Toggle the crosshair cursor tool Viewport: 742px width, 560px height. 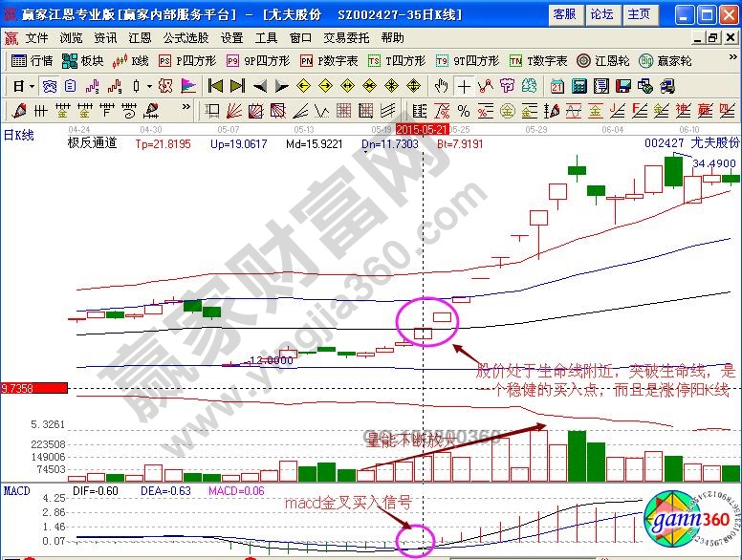click(x=465, y=86)
